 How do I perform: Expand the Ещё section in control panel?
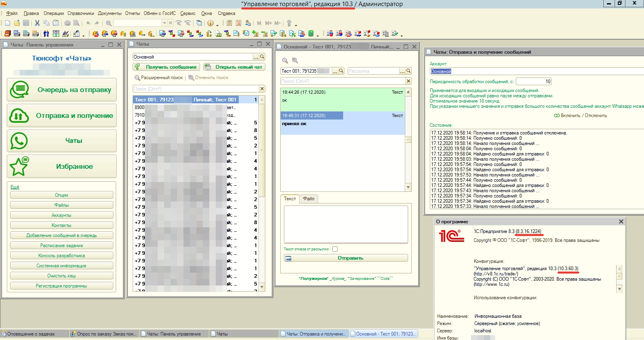tap(15, 187)
